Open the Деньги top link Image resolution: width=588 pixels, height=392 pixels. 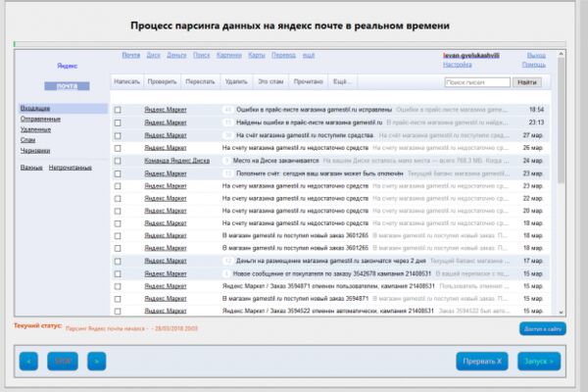176,55
